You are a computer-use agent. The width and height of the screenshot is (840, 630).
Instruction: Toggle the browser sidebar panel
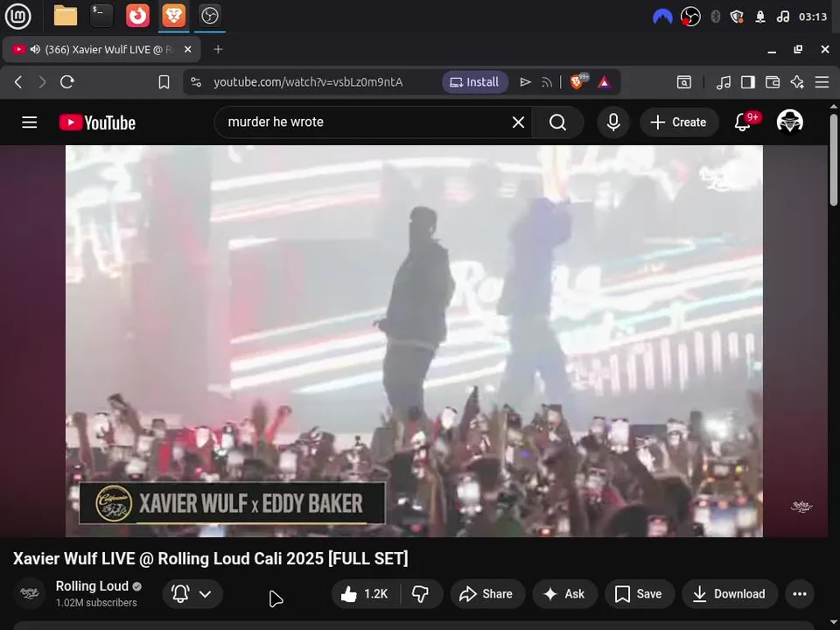point(748,82)
